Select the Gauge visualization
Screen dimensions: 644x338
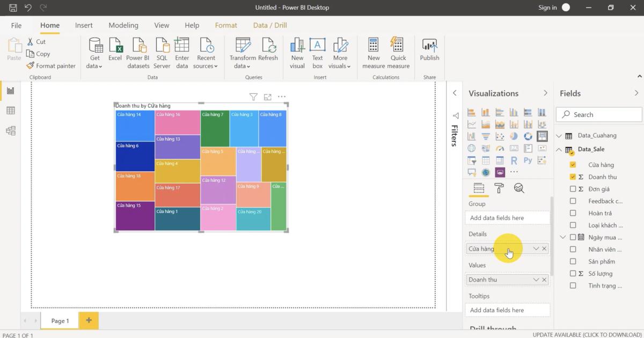coord(499,148)
